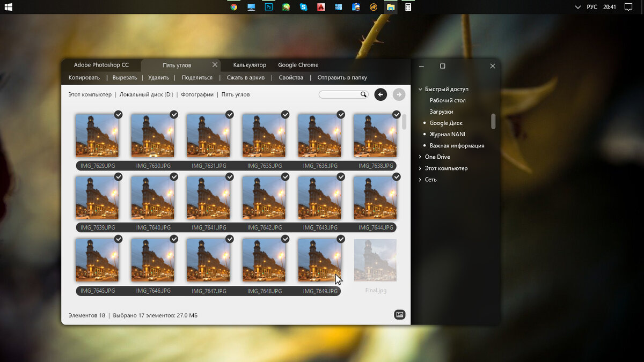The width and height of the screenshot is (644, 362).
Task: Expand Этот компьютер in sidebar
Action: pos(420,168)
